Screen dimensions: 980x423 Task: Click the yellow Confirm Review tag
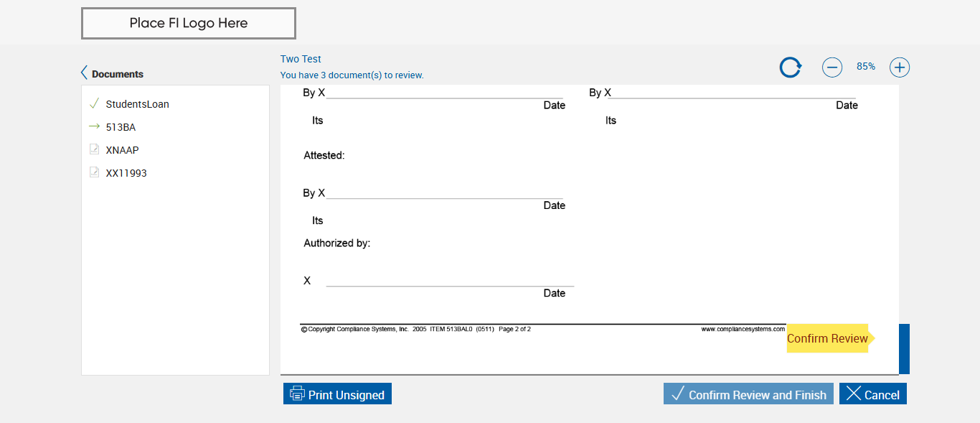(x=827, y=338)
